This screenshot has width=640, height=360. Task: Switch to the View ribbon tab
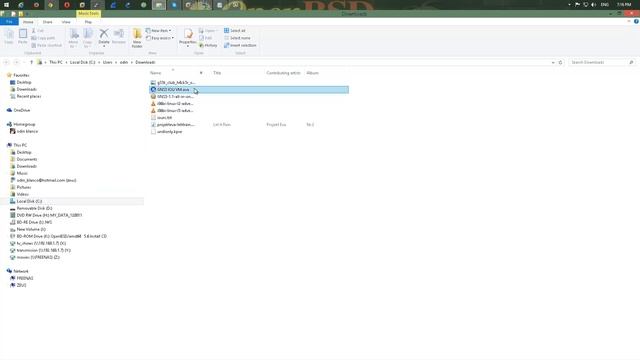[x=66, y=22]
